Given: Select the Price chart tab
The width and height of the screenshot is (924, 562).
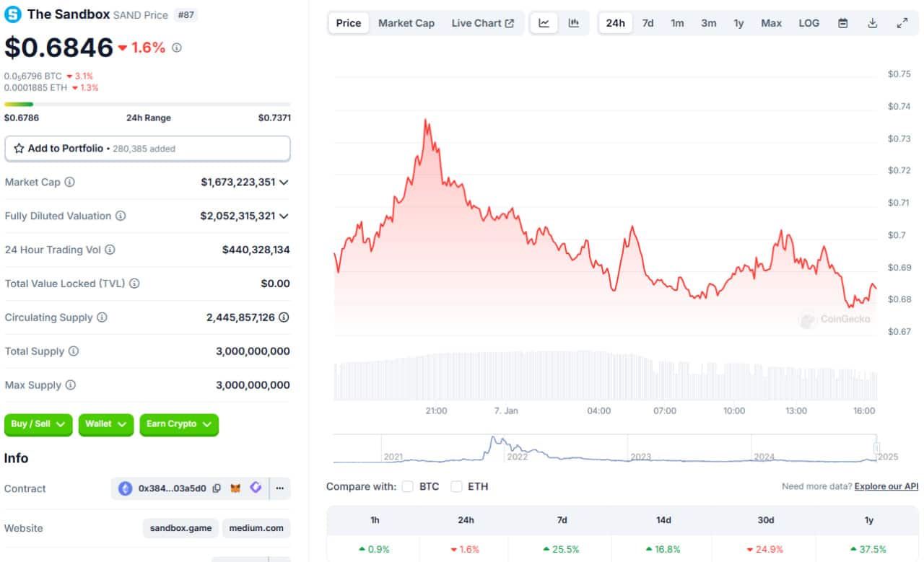Looking at the screenshot, I should (x=349, y=23).
